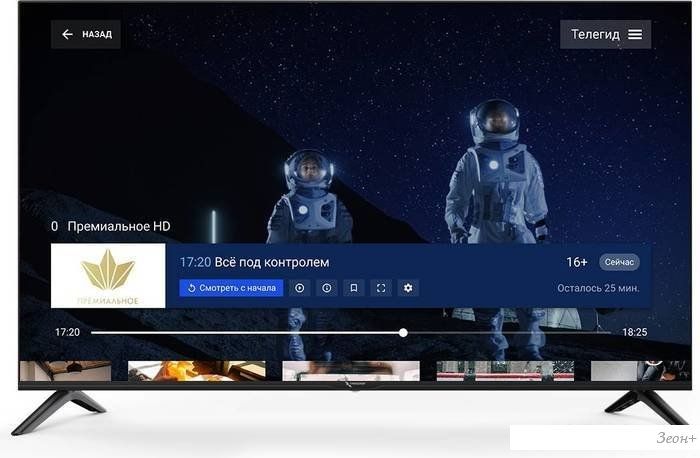The image size is (700, 458).
Task: Click the back arrow icon by Назад
Action: coord(68,34)
